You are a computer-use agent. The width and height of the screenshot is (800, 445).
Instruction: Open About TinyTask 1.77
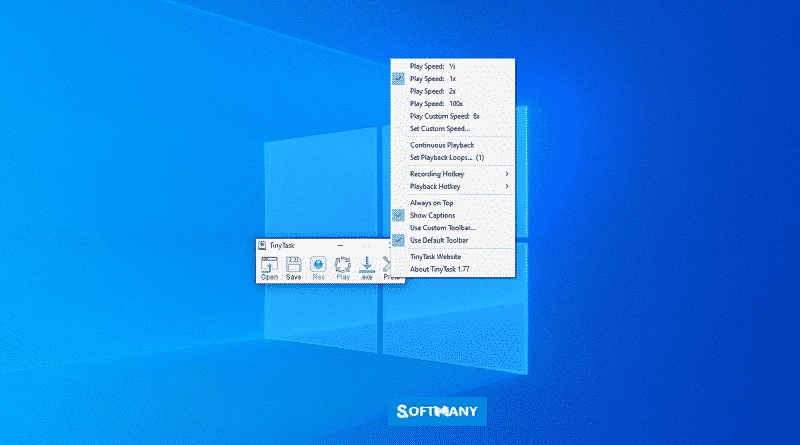(441, 268)
